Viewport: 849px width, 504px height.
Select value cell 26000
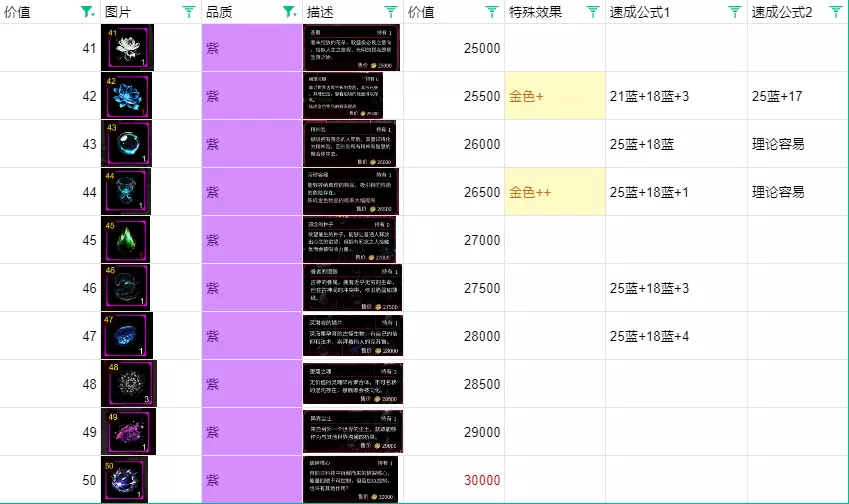point(454,143)
